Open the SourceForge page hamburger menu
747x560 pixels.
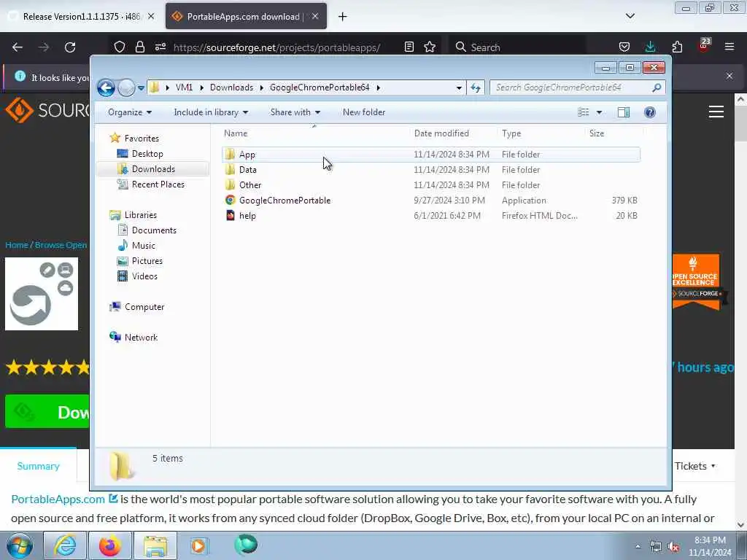coord(716,112)
